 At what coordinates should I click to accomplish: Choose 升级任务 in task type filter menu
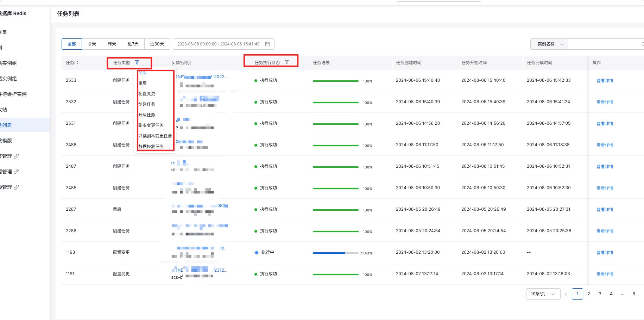coord(147,115)
